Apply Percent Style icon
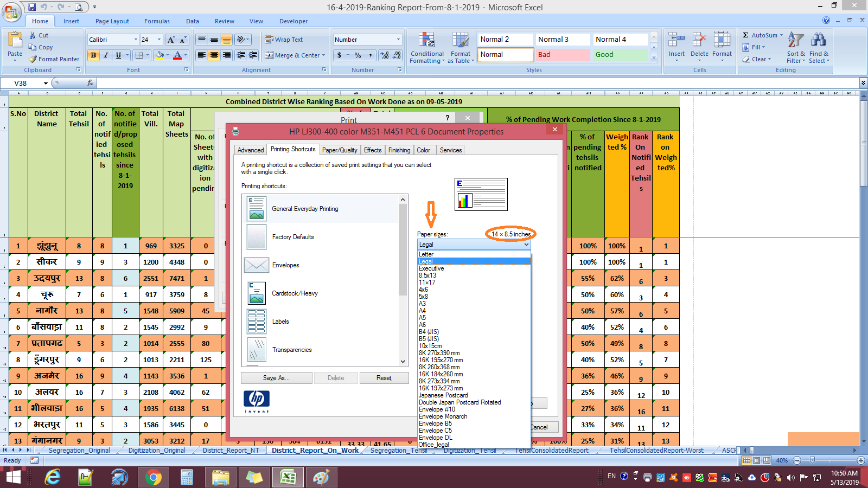 pyautogui.click(x=358, y=55)
